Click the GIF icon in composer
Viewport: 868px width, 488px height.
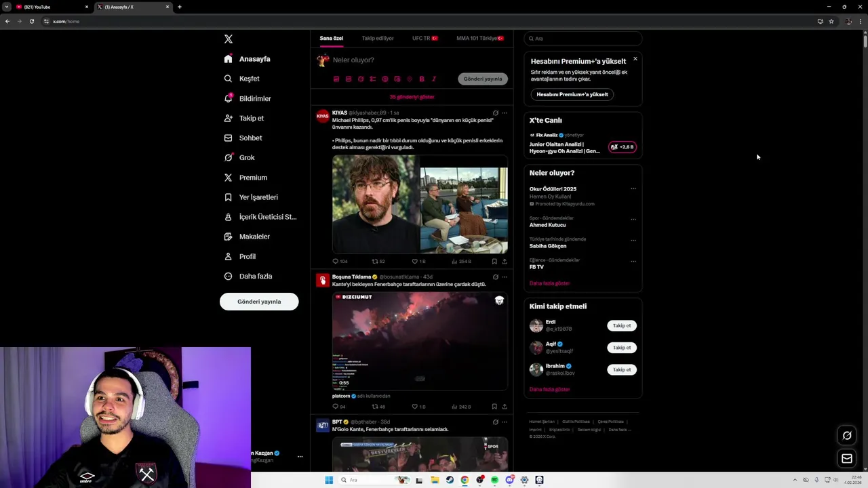(349, 79)
